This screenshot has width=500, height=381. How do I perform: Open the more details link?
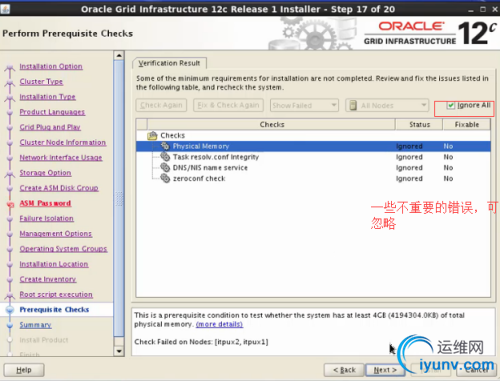coord(219,324)
